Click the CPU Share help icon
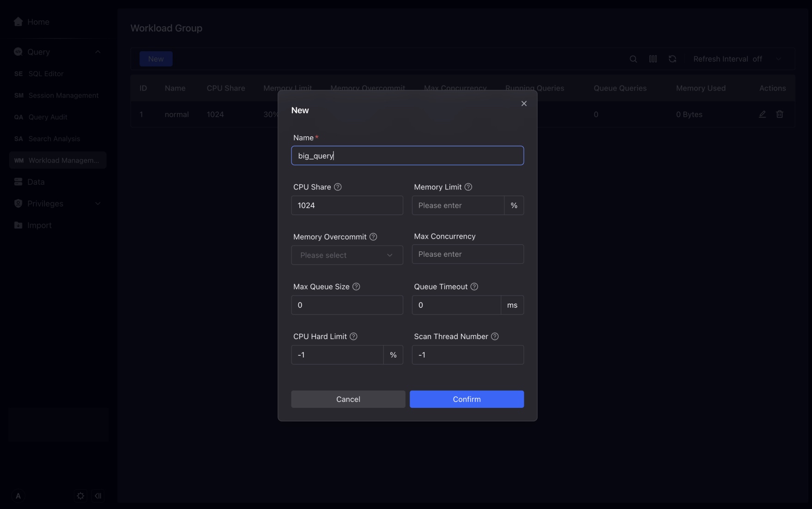The width and height of the screenshot is (812, 509). (x=338, y=187)
